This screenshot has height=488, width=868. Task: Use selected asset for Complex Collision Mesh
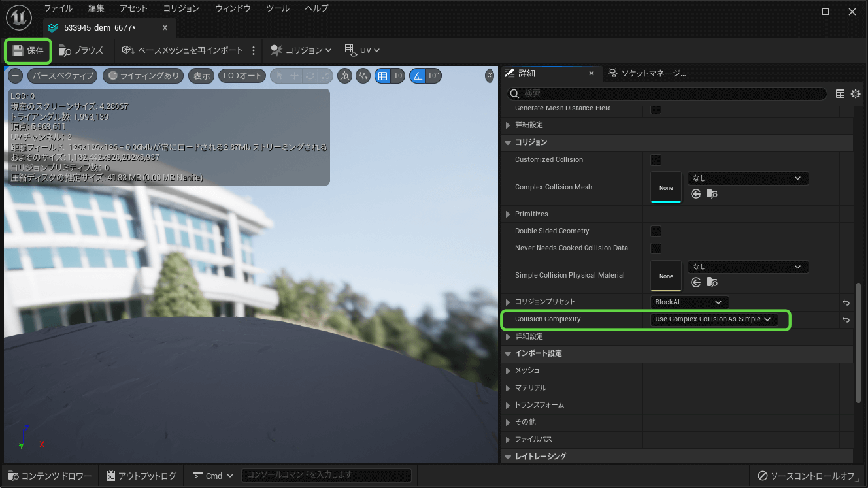(x=695, y=194)
